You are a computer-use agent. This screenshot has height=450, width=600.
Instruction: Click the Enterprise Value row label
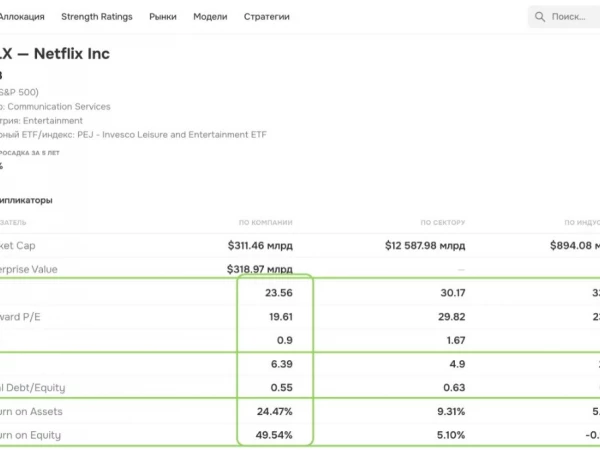pyautogui.click(x=29, y=269)
